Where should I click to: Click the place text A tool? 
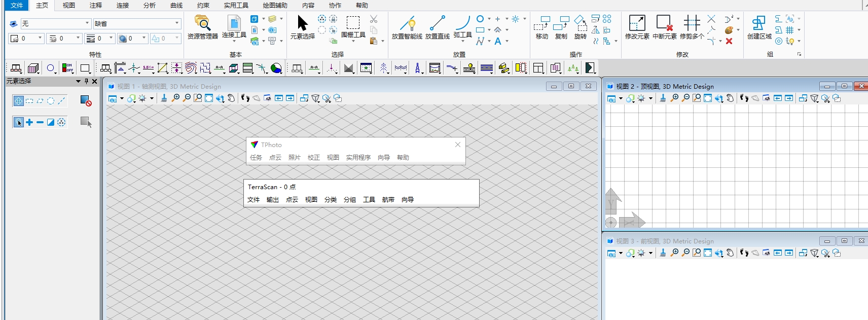[x=498, y=41]
